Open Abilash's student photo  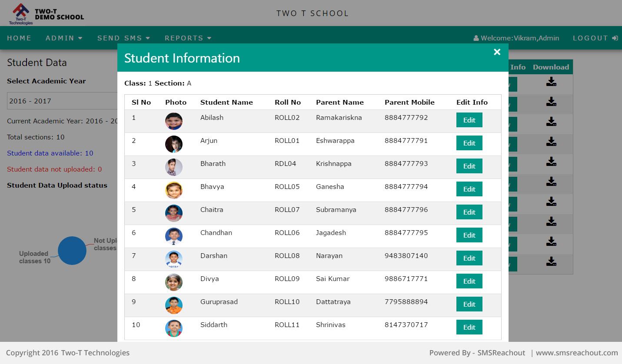point(174,121)
